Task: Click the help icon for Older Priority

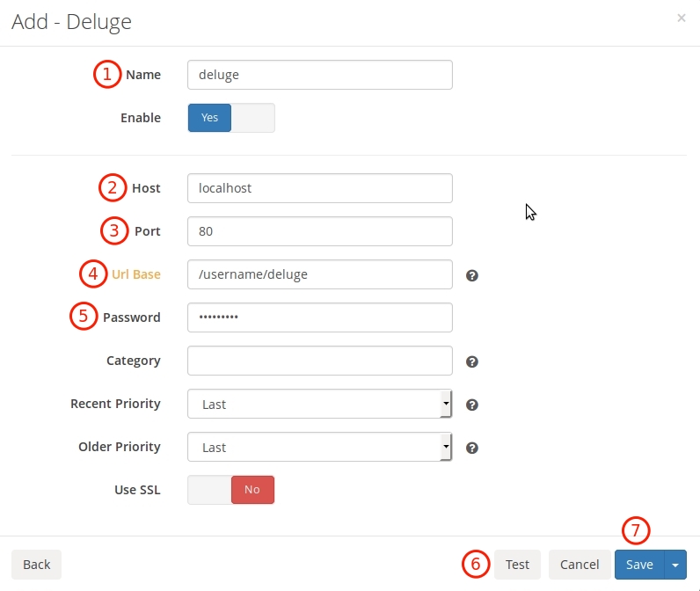Action: click(472, 448)
